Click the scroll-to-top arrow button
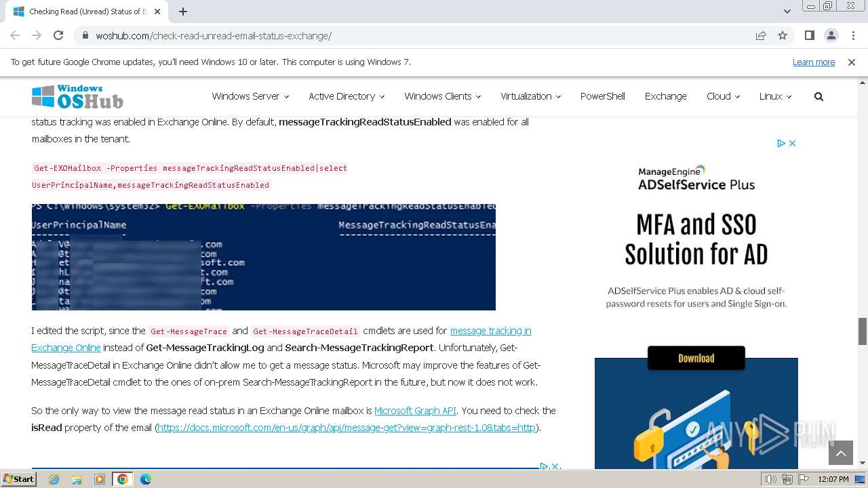Viewport: 868px width, 488px height. click(x=840, y=452)
